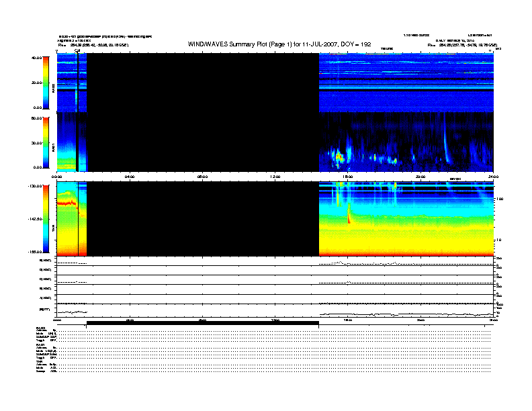This screenshot has width=532, height=411.
Task: Click the TNR rainbow color scale bar
Action: tap(46, 219)
